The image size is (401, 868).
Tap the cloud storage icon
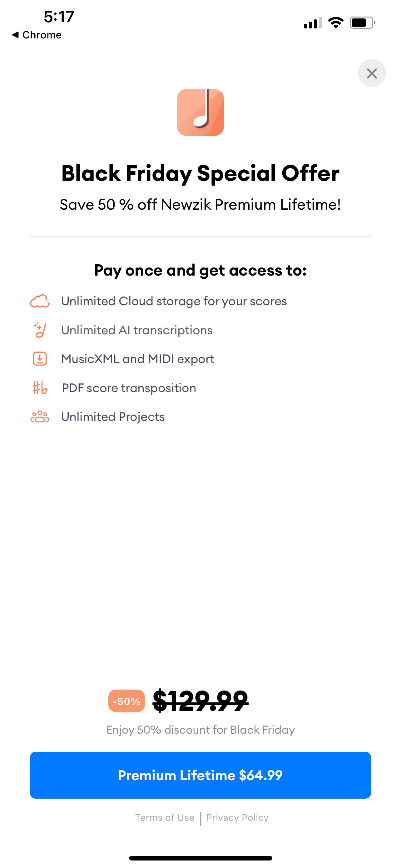[40, 301]
